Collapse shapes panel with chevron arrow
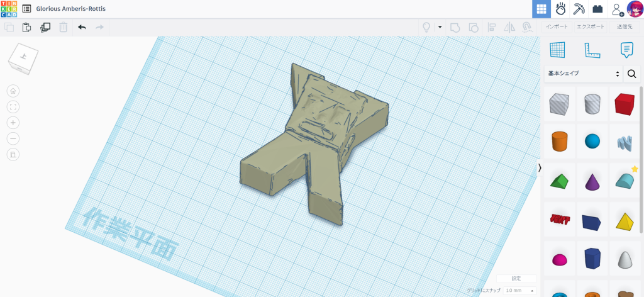The width and height of the screenshot is (644, 297). click(540, 167)
